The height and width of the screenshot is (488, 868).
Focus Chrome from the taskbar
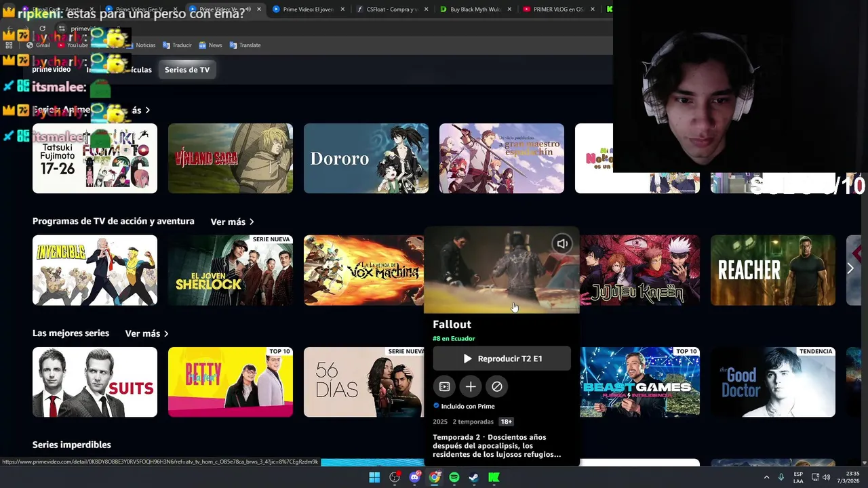[435, 477]
